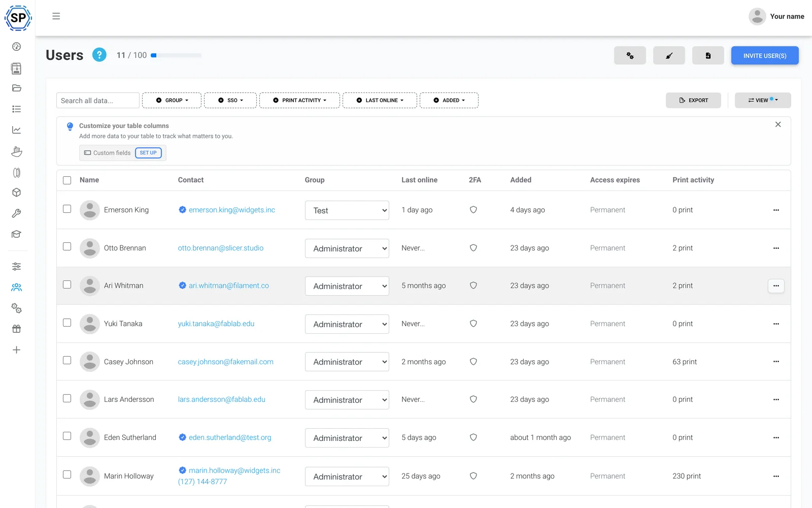The image size is (812, 508).
Task: Open the Your name account menu
Action: [776, 17]
